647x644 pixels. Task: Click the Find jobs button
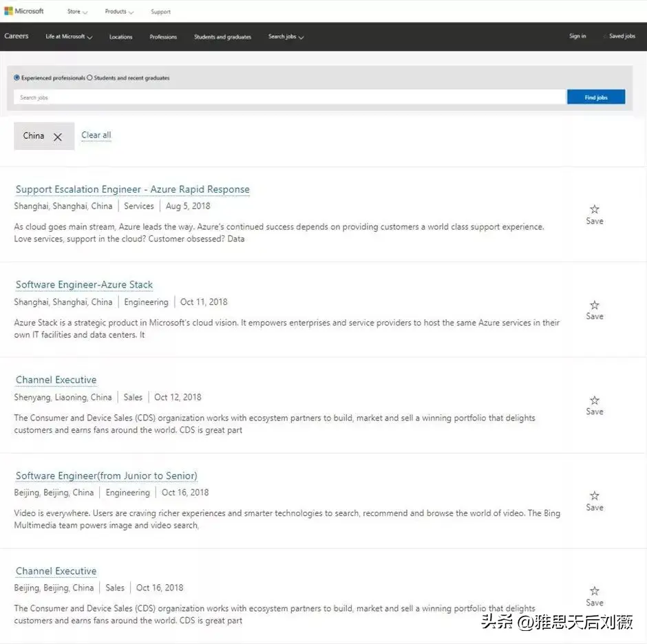(x=596, y=98)
